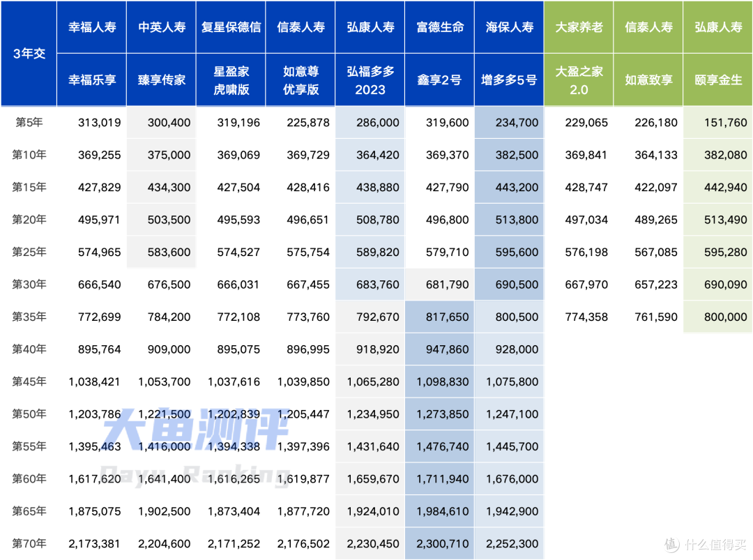753x560 pixels.
Task: Select the 富德生命 company header
Action: point(440,27)
